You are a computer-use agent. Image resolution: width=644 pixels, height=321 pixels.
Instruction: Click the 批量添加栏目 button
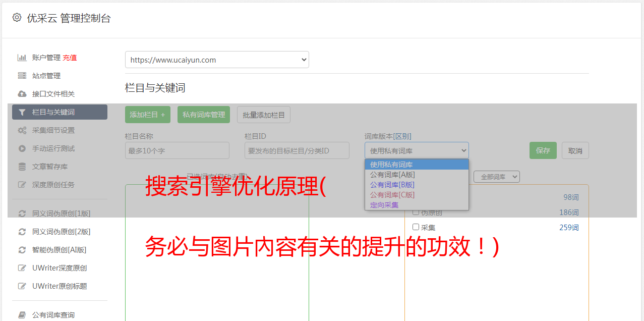[264, 115]
